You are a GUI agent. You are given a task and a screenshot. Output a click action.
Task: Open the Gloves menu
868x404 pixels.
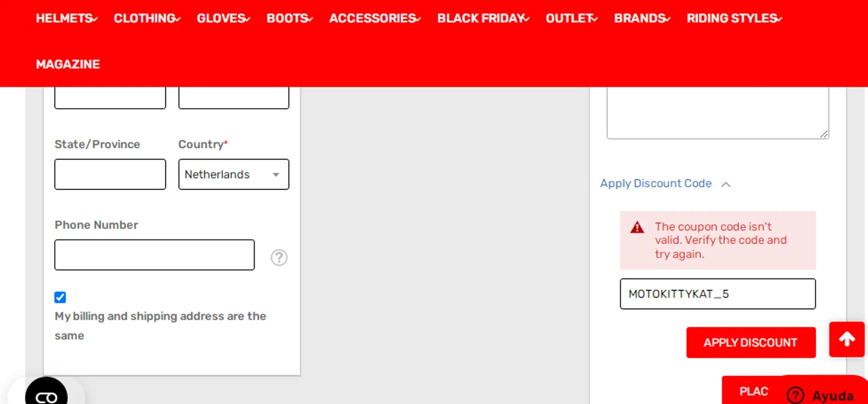tap(223, 18)
